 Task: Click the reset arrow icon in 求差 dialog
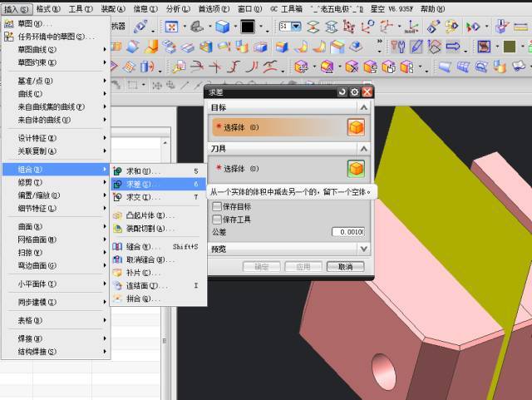(342, 92)
